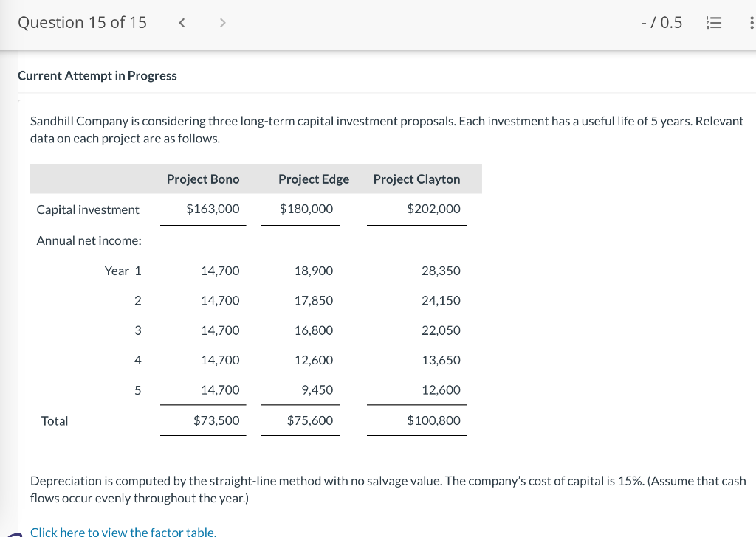Select Bono capital investment $163,000

point(213,209)
